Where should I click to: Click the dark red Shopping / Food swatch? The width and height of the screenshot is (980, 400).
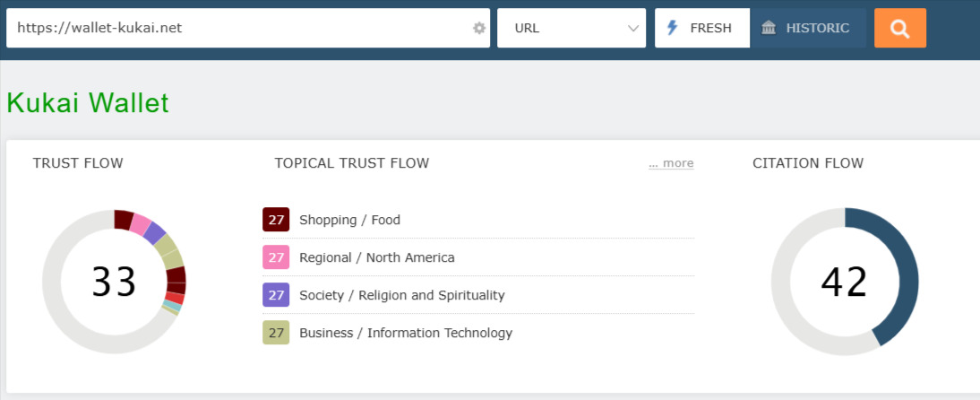tap(276, 220)
